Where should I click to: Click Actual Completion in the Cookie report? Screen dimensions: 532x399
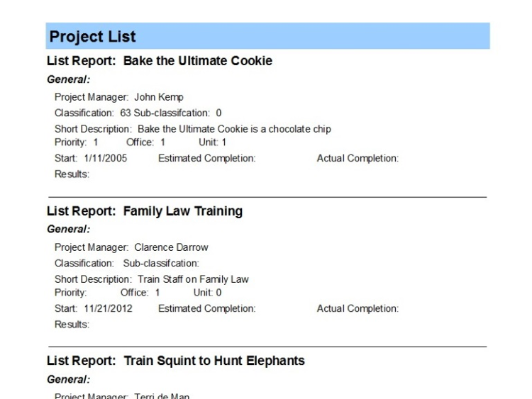(x=358, y=158)
